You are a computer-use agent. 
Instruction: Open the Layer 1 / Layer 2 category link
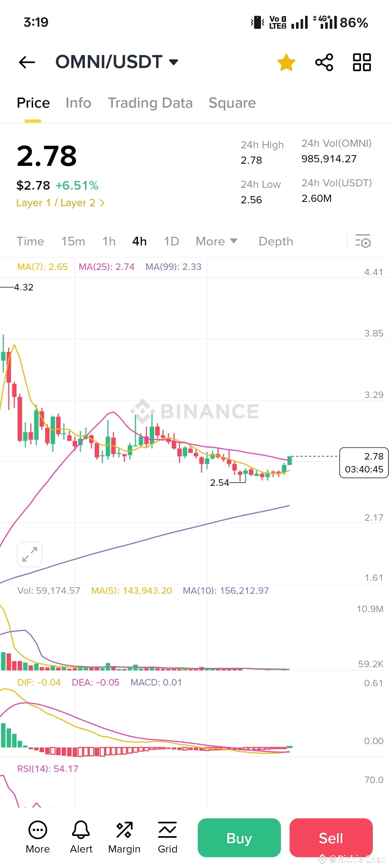click(61, 203)
